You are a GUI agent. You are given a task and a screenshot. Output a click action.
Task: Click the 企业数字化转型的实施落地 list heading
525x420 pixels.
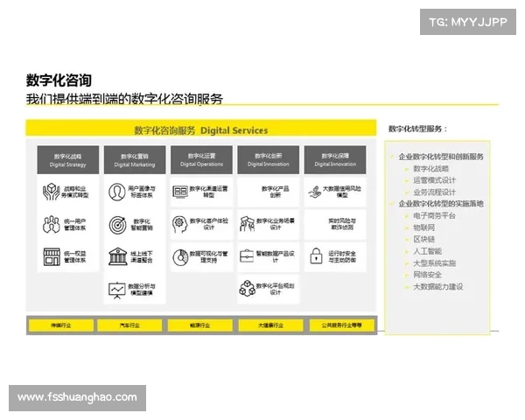[x=441, y=204]
